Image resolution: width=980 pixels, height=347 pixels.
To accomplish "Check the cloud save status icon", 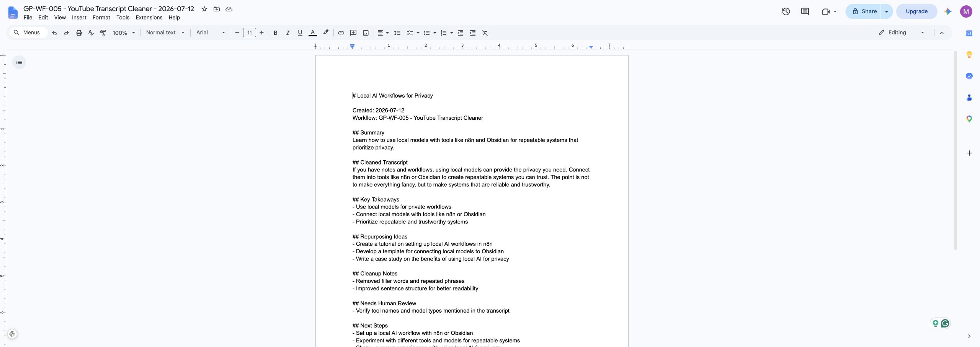I will (x=229, y=9).
